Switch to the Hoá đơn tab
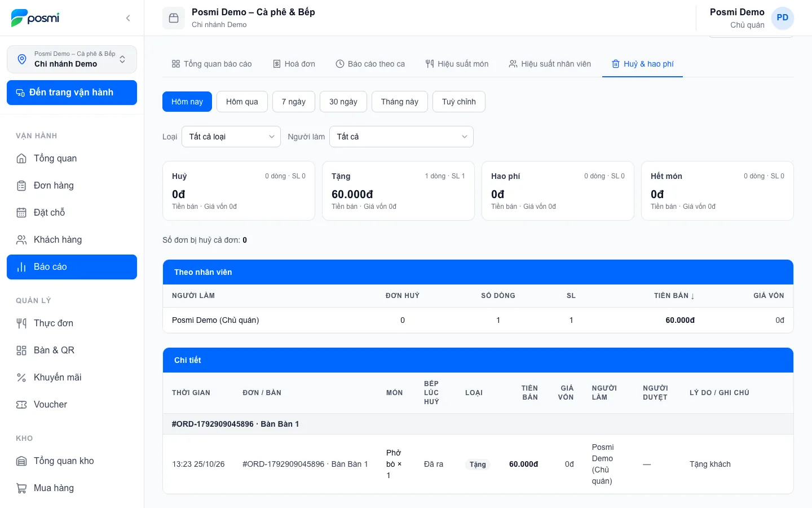 pyautogui.click(x=294, y=64)
